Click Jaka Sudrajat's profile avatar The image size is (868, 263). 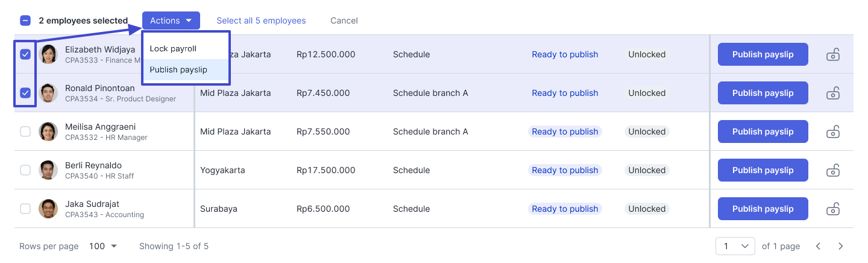click(x=48, y=209)
